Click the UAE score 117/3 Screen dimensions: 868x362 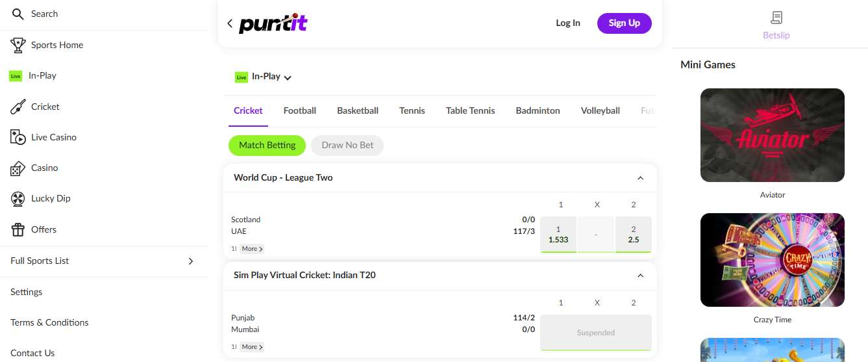(524, 231)
